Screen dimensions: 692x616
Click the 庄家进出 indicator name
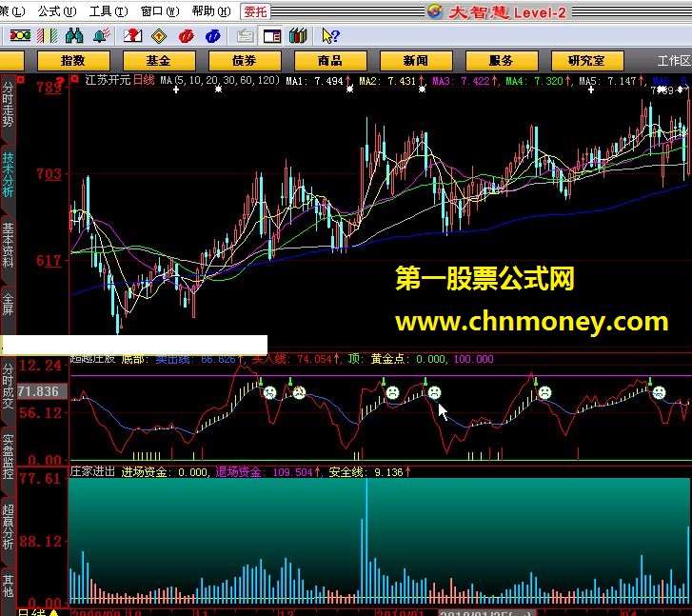[92, 471]
